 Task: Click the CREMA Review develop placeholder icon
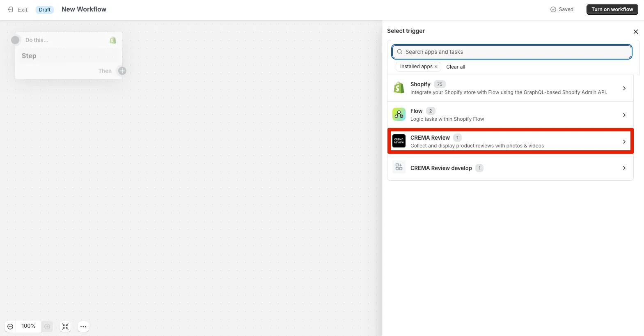pos(399,167)
